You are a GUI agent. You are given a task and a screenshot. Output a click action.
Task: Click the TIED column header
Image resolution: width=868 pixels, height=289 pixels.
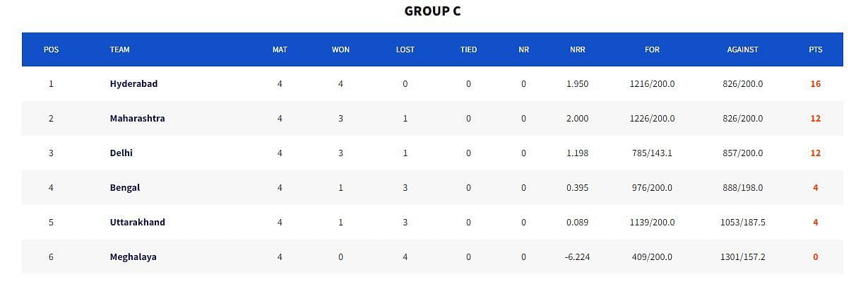tap(468, 49)
